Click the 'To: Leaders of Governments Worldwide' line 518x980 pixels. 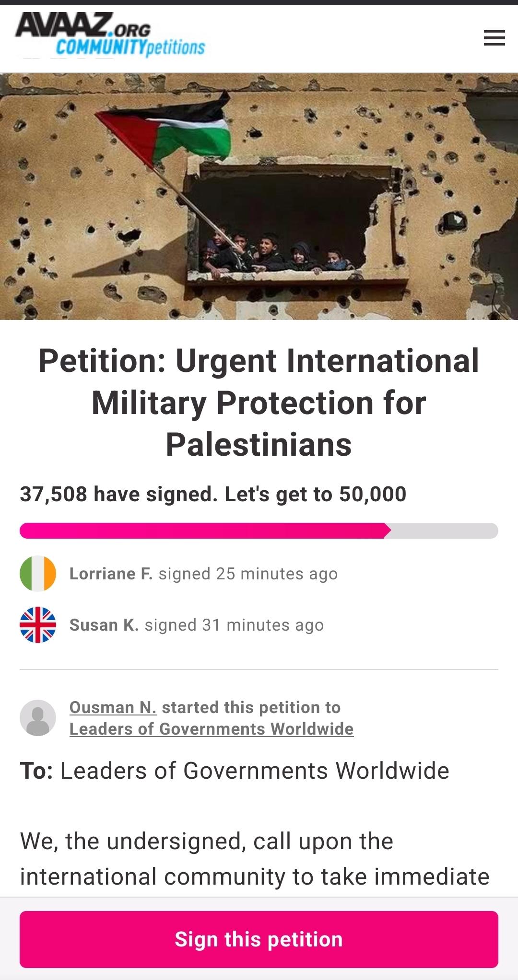pyautogui.click(x=235, y=771)
